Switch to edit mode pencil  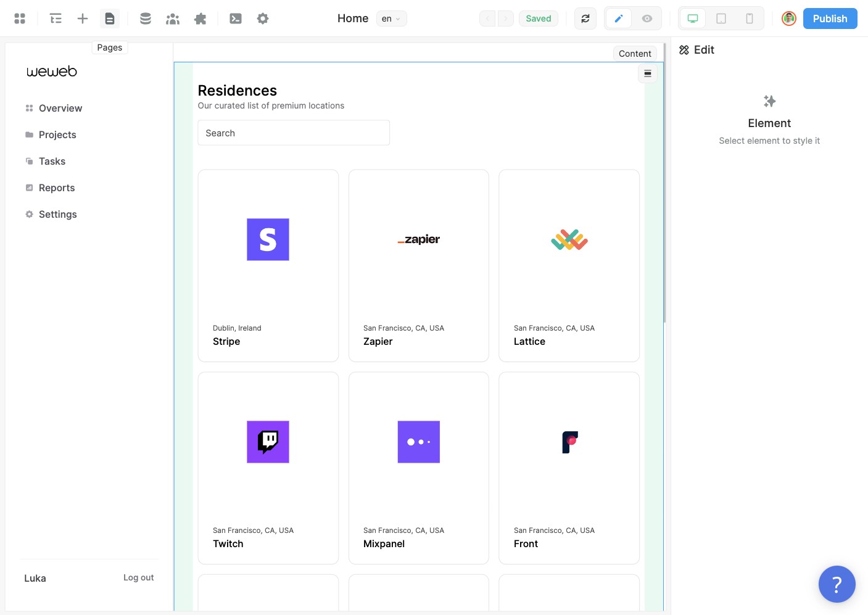619,19
